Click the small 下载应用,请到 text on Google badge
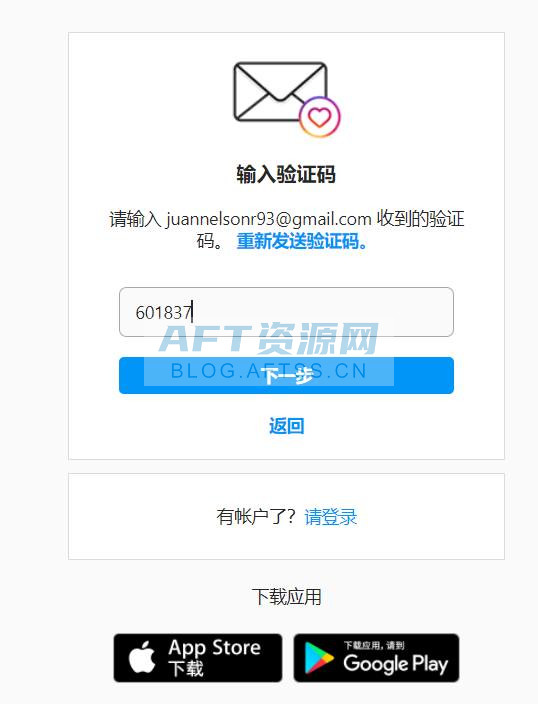The width and height of the screenshot is (538, 704). pos(374,645)
